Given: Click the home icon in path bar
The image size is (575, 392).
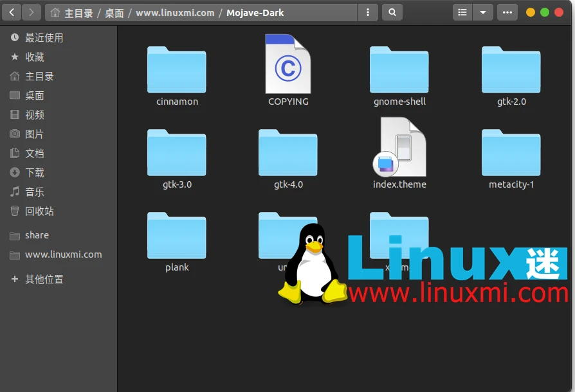Looking at the screenshot, I should (55, 12).
